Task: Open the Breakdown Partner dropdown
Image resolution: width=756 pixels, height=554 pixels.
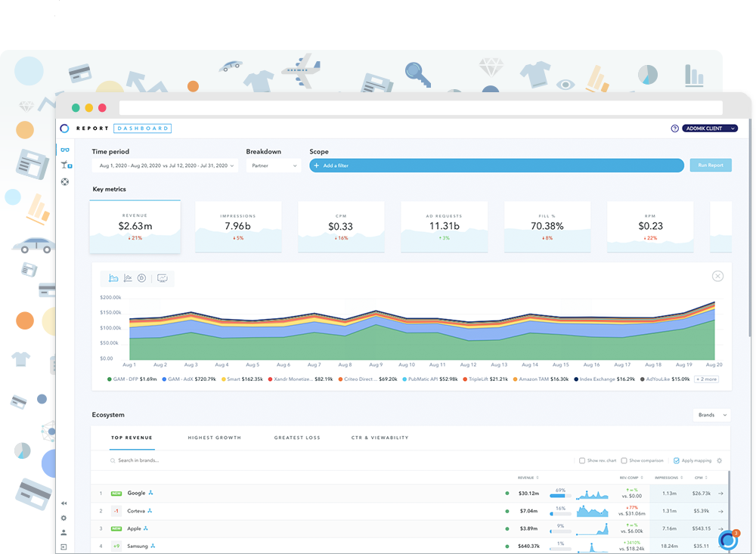Action: click(274, 166)
